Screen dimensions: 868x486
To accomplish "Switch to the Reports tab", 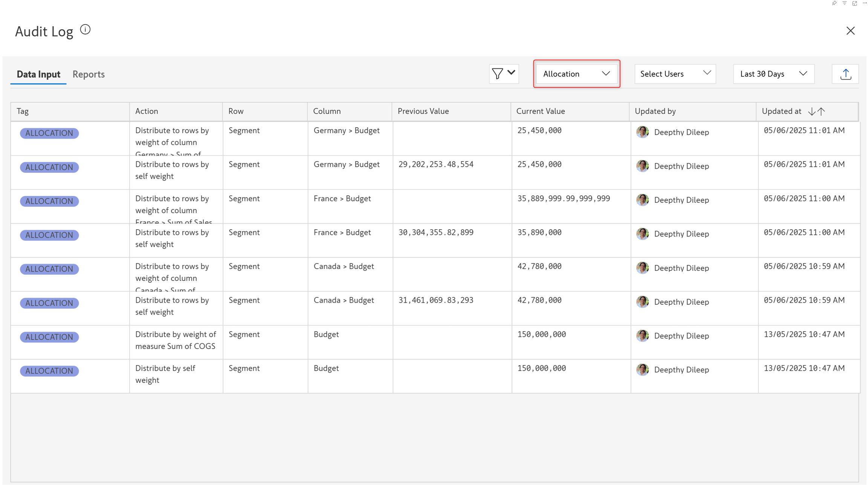I will 89,74.
